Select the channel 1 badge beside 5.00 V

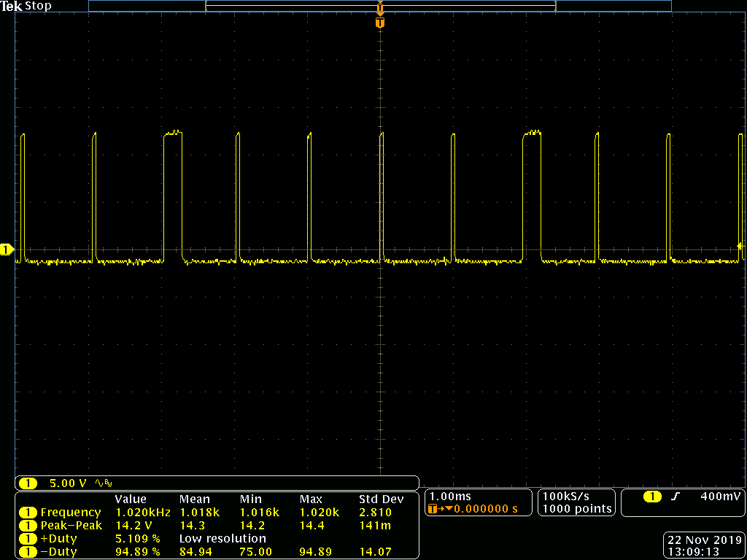(28, 484)
